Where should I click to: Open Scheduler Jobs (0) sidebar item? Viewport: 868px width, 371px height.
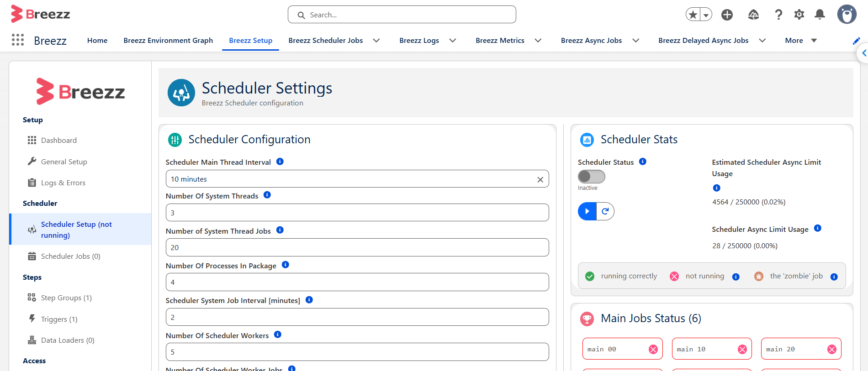coord(80,256)
